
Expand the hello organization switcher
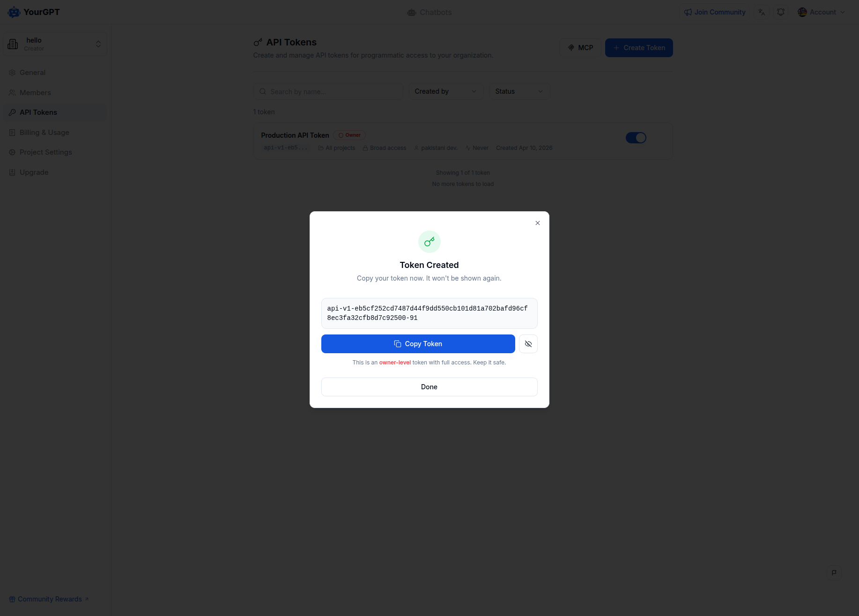(x=55, y=44)
